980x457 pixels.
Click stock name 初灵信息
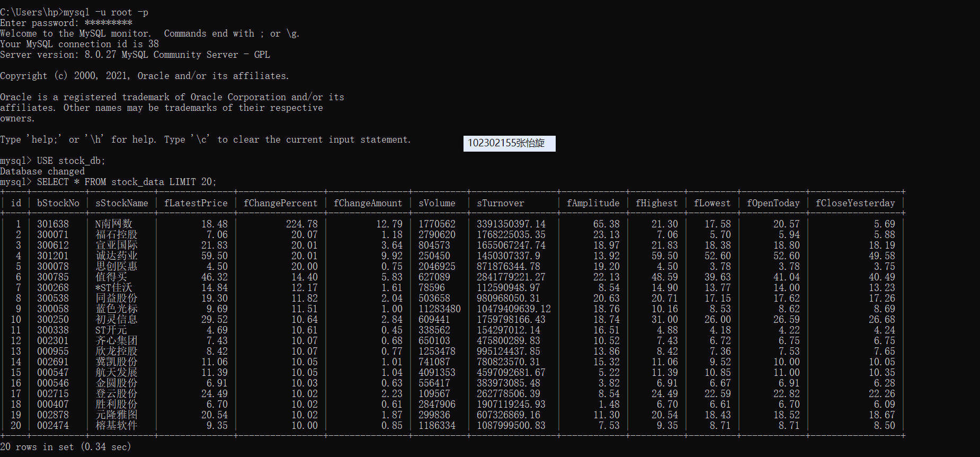(x=117, y=320)
